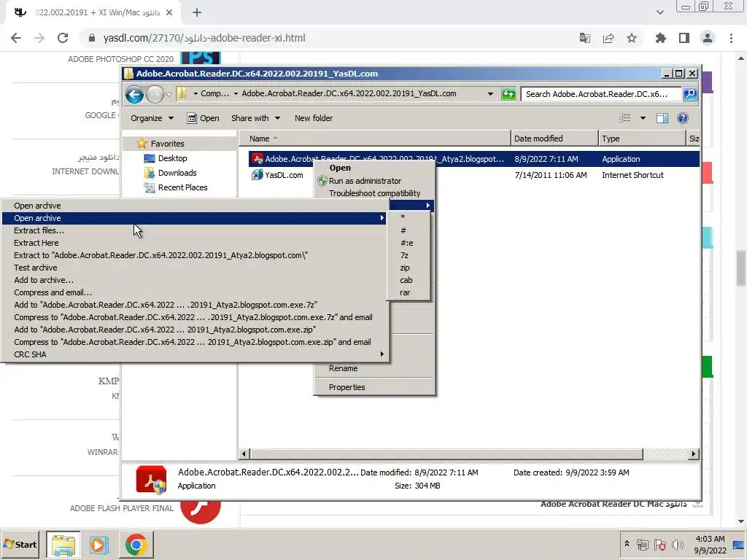
Task: Open the Start menu
Action: tap(20, 544)
